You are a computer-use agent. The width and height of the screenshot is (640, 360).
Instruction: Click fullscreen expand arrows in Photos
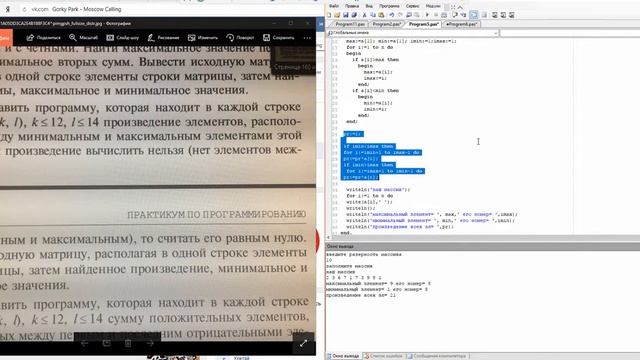tap(303, 344)
